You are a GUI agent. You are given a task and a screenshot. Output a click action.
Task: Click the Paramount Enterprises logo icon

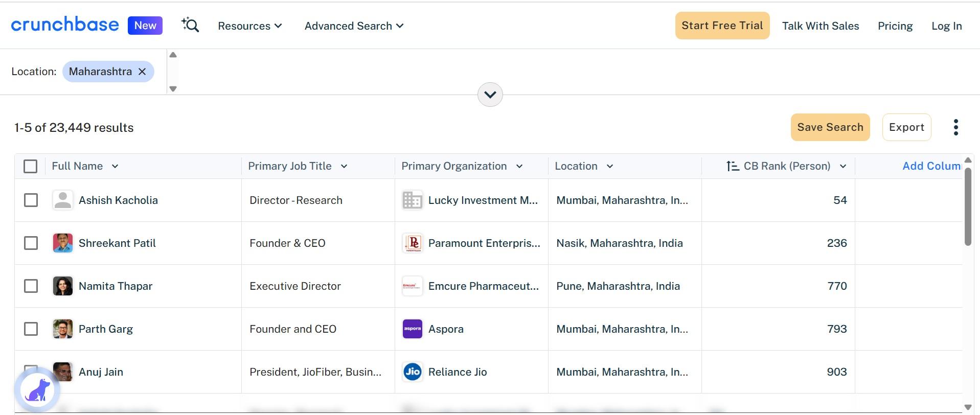[x=413, y=243]
